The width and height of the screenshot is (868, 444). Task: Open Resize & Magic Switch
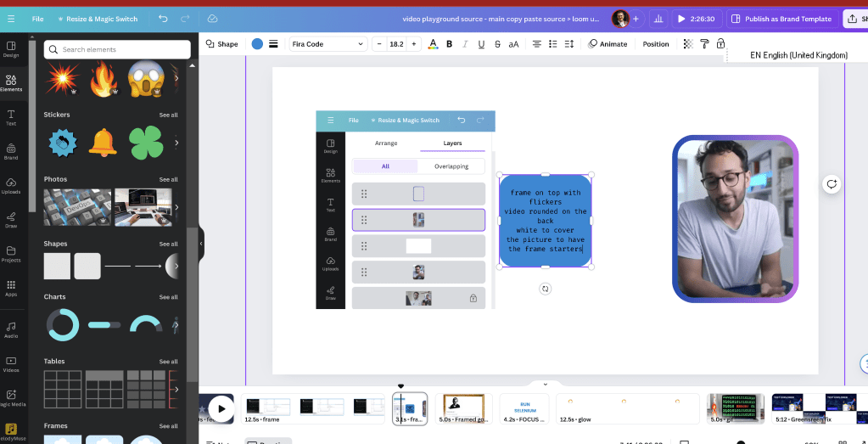pyautogui.click(x=98, y=19)
